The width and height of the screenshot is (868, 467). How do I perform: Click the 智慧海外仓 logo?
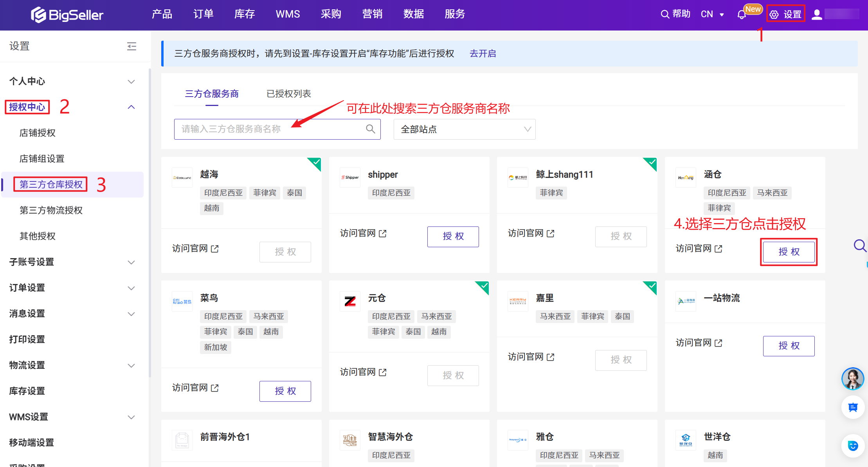[x=350, y=440]
